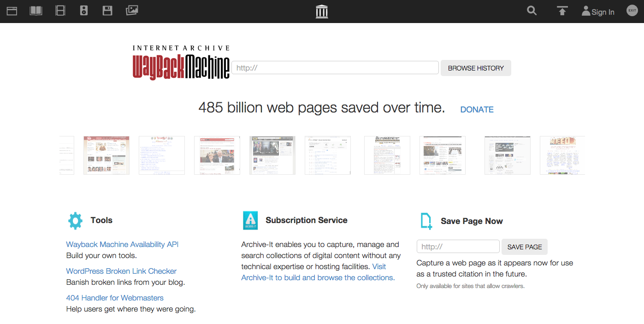Follow the Visit Archive-It collections link
The width and height of the screenshot is (644, 324).
(x=318, y=272)
